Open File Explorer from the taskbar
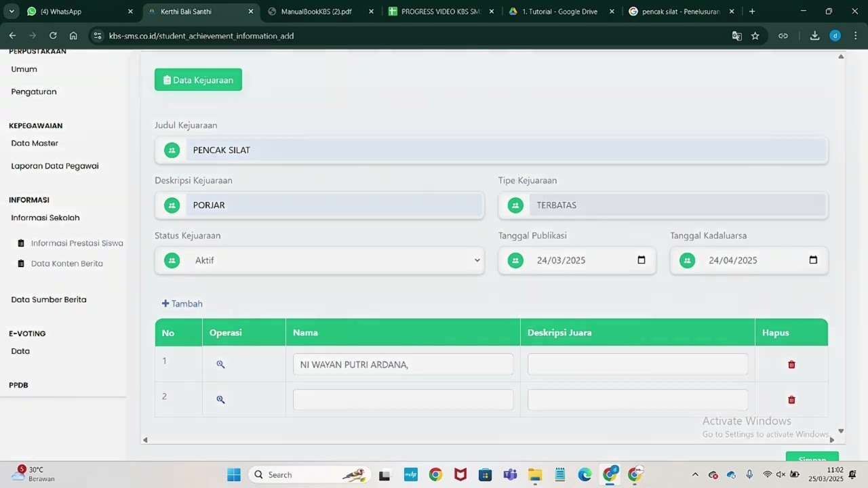Viewport: 868px width, 488px height. click(535, 474)
